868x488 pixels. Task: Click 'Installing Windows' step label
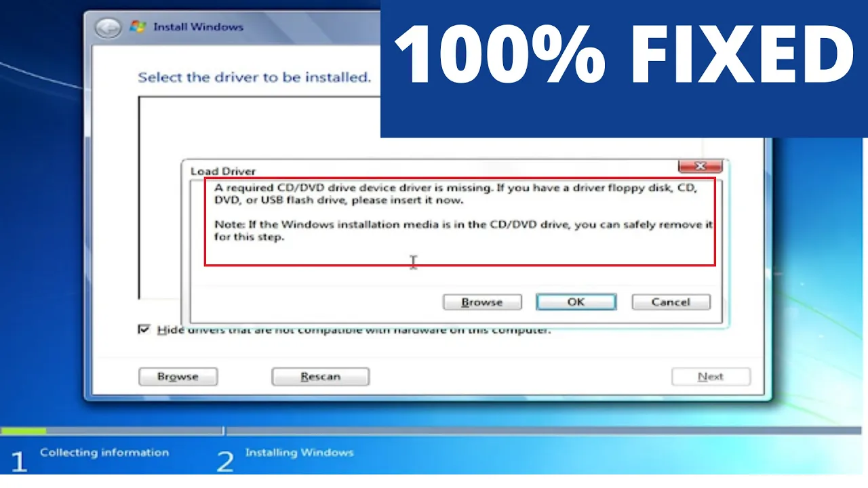[299, 452]
